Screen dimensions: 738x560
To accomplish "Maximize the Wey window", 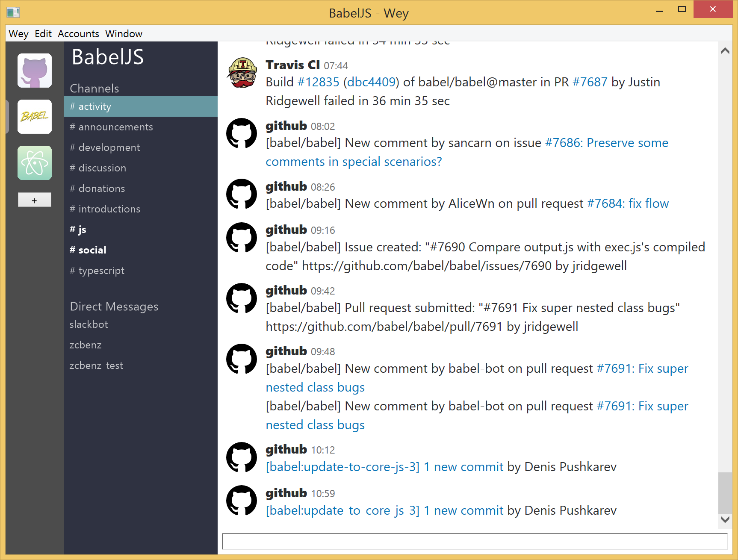I will (682, 9).
